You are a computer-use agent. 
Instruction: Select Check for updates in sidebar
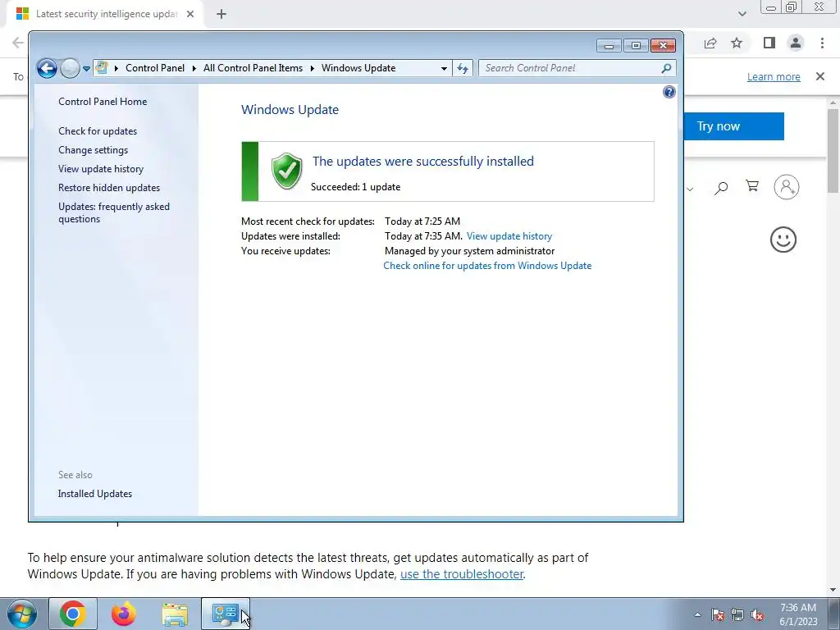click(x=98, y=130)
